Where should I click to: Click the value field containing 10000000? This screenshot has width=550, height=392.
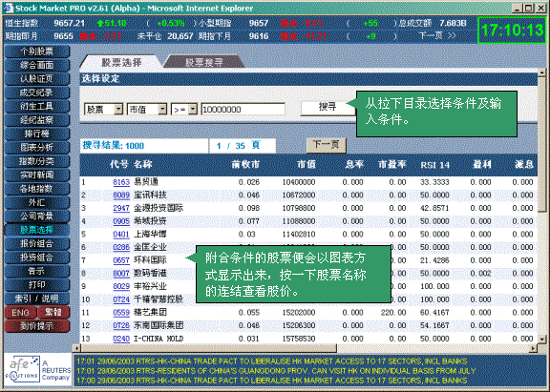point(243,110)
